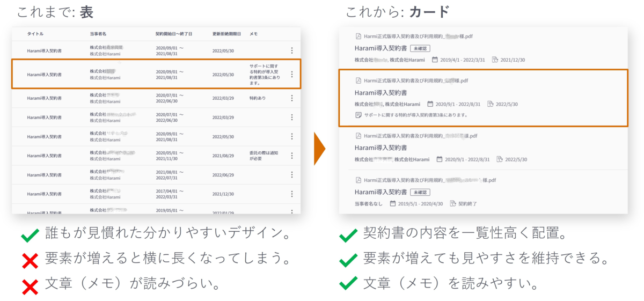Click the renewal icon in the card containing the memo
Viewport: 644px width, 301px height.
(491, 104)
